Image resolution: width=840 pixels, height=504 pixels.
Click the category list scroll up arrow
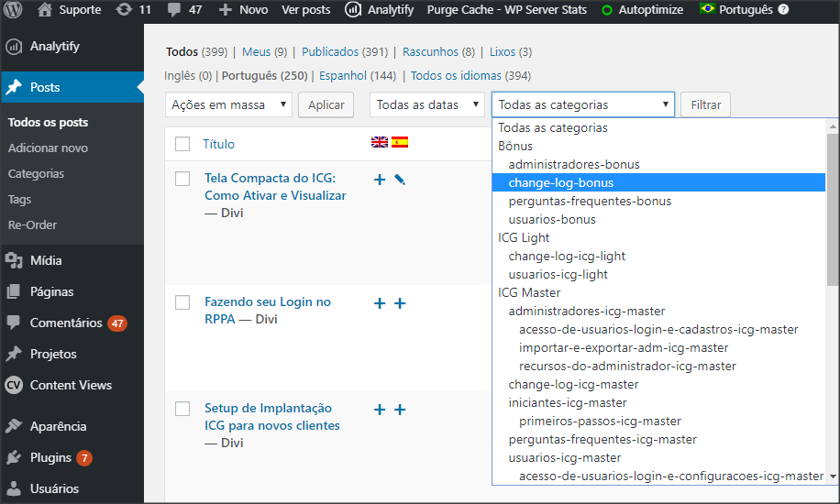coord(833,127)
